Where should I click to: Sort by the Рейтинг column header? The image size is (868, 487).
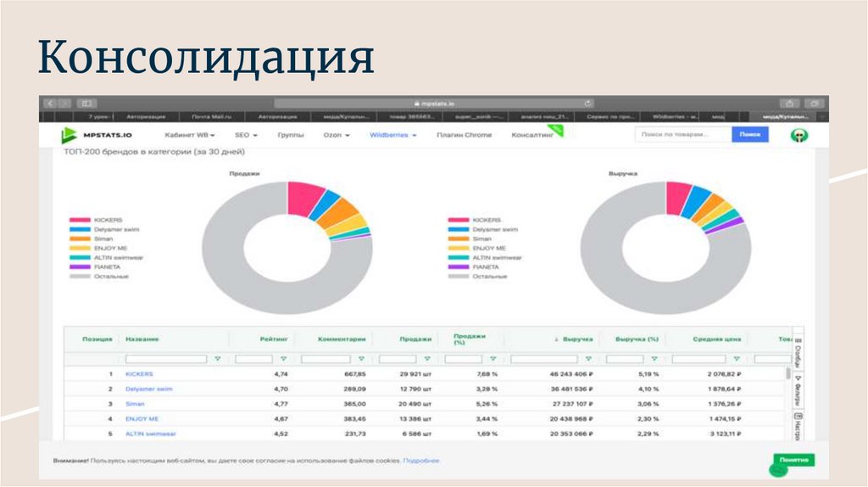click(274, 339)
